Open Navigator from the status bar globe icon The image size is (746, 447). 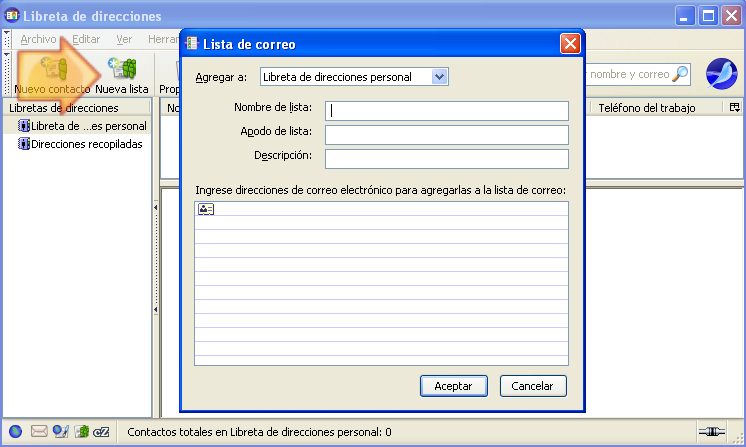(x=15, y=431)
